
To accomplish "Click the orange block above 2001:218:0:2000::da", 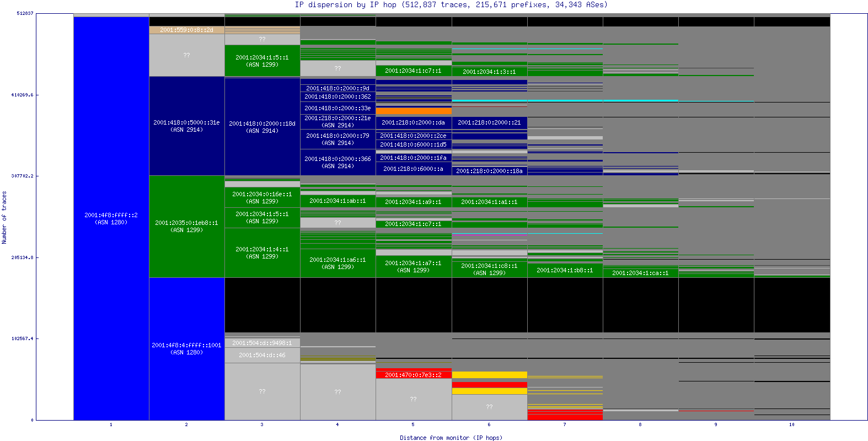I will [x=413, y=111].
